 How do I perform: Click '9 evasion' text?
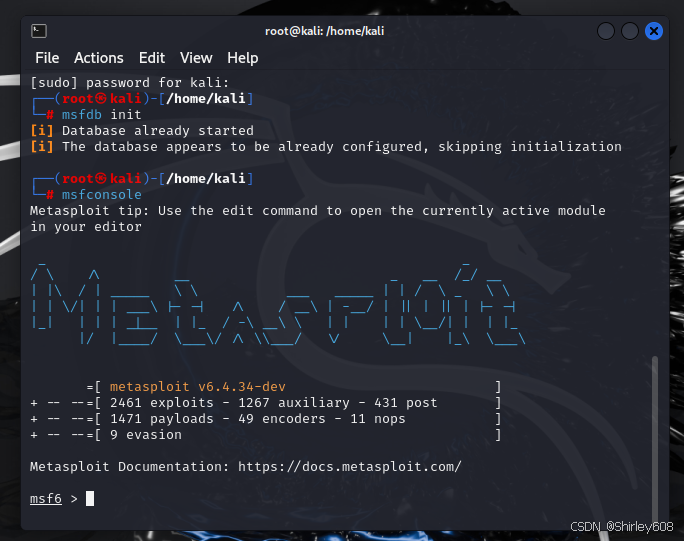146,435
